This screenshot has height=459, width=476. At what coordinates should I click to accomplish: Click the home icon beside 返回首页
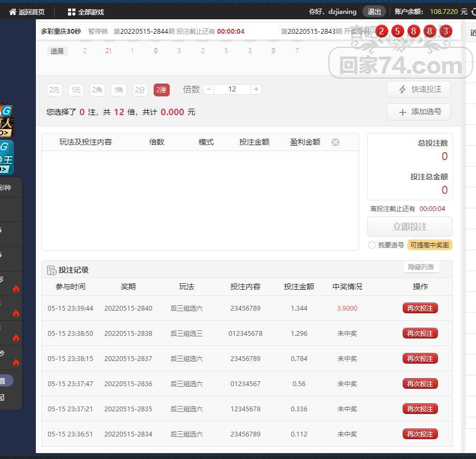pyautogui.click(x=13, y=12)
